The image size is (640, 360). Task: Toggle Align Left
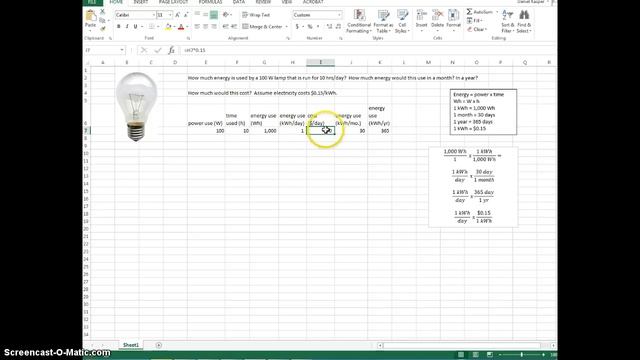tap(197, 27)
